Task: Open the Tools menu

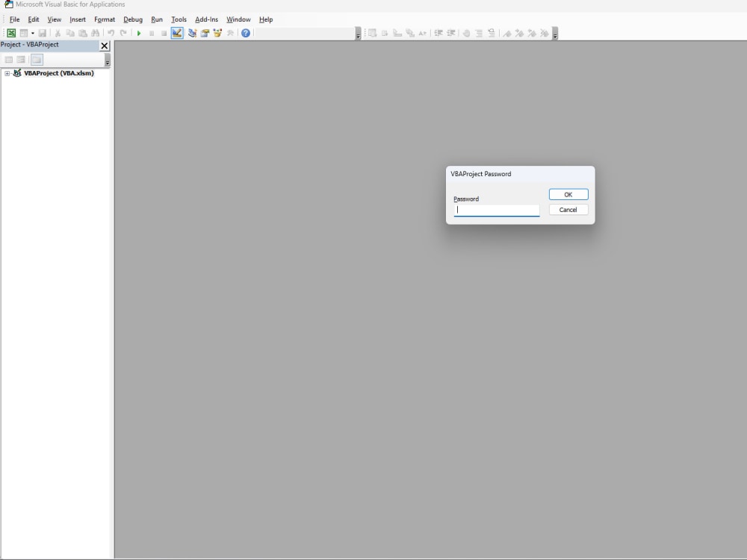Action: (x=179, y=19)
